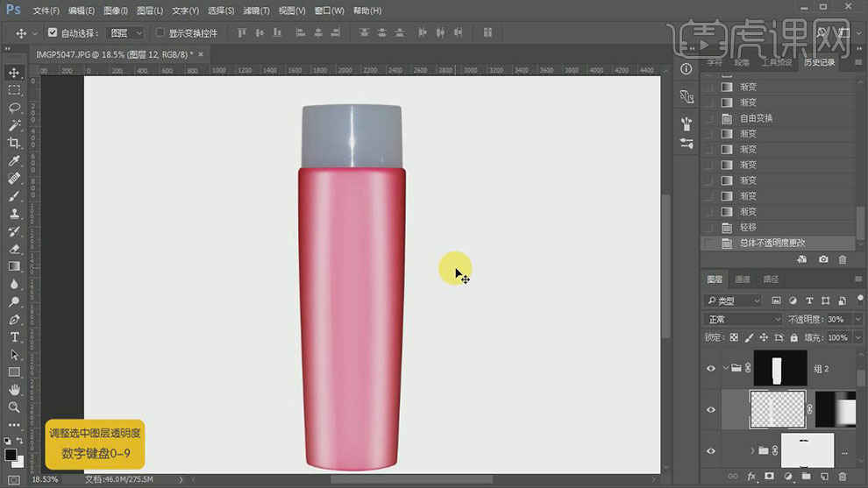Click the add layer style fx icon

coord(751,477)
